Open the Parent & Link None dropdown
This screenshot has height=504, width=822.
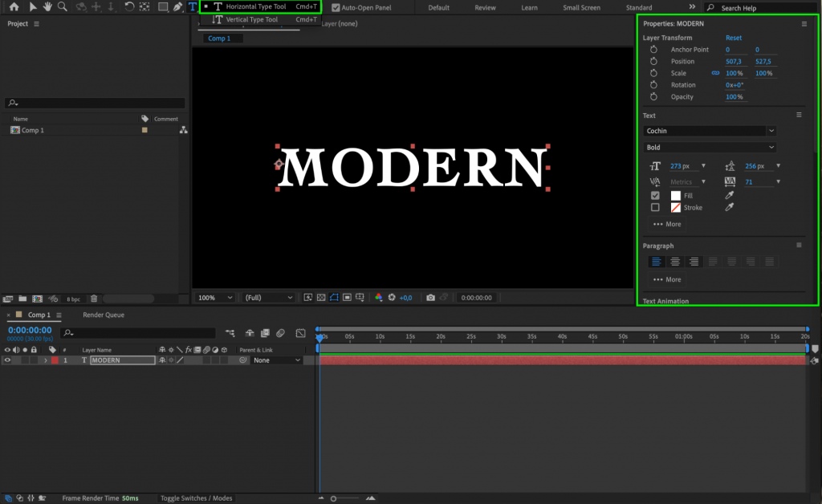click(x=277, y=360)
